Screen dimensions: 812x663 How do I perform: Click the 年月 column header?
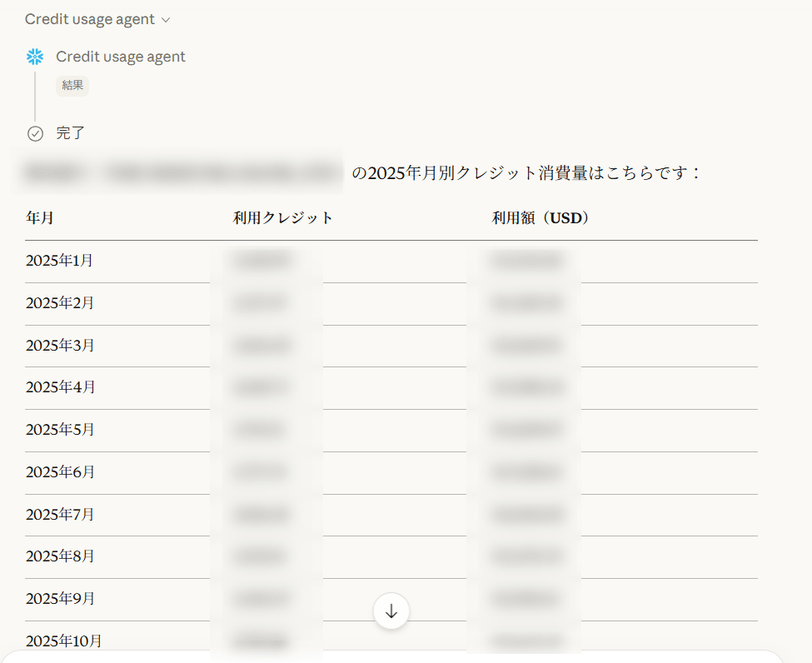(40, 218)
